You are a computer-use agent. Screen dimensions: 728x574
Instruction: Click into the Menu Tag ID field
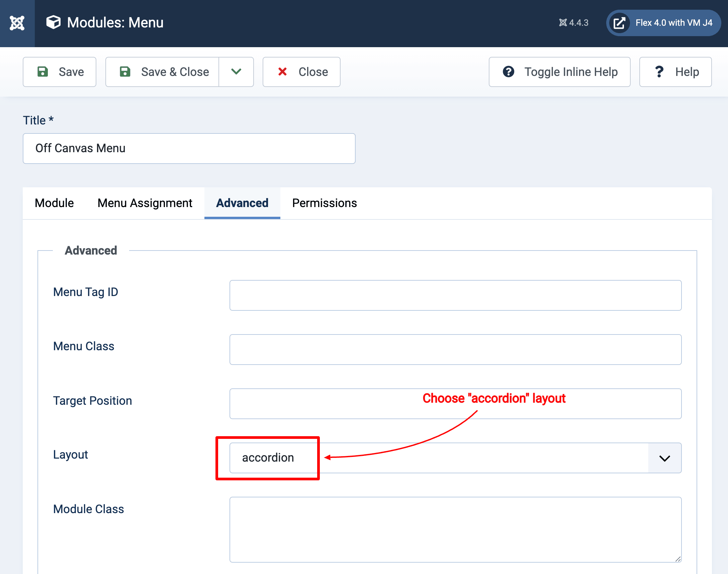[455, 295]
